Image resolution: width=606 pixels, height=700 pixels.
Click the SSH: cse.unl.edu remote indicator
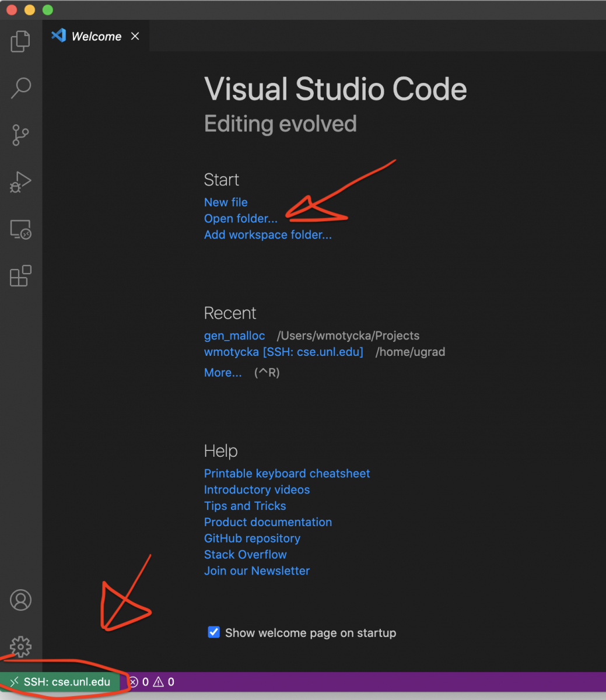(61, 682)
